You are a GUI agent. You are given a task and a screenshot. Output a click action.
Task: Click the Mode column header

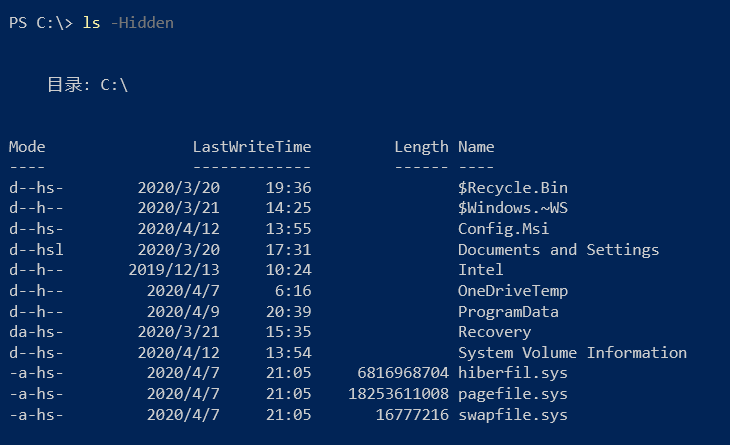27,147
